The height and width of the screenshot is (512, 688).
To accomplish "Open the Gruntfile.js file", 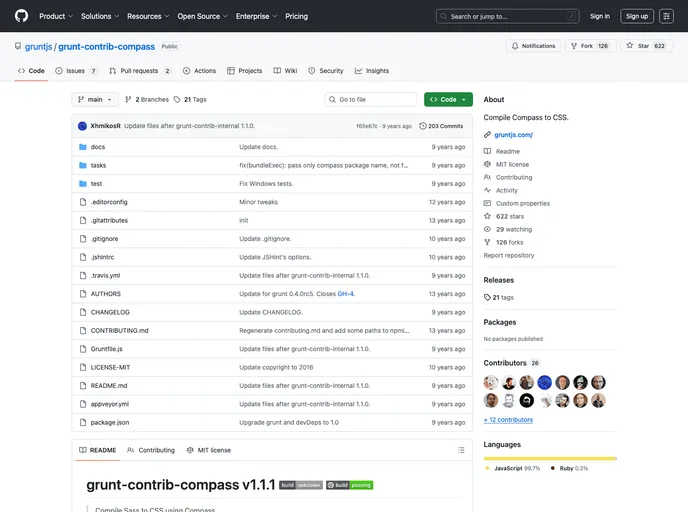I will (x=107, y=349).
